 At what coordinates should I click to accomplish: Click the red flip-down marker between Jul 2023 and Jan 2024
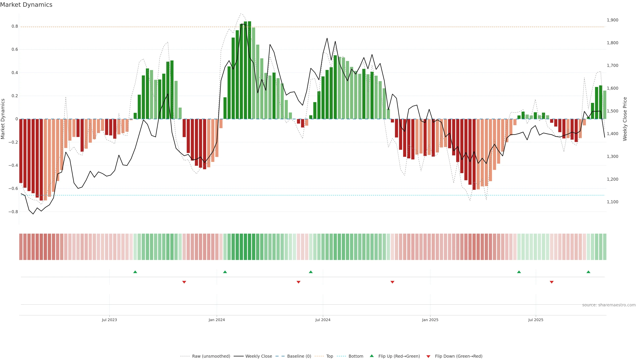coord(184,282)
